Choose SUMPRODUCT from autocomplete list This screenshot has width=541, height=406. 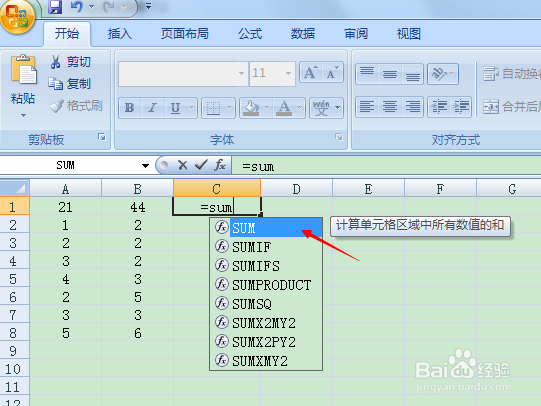(266, 285)
